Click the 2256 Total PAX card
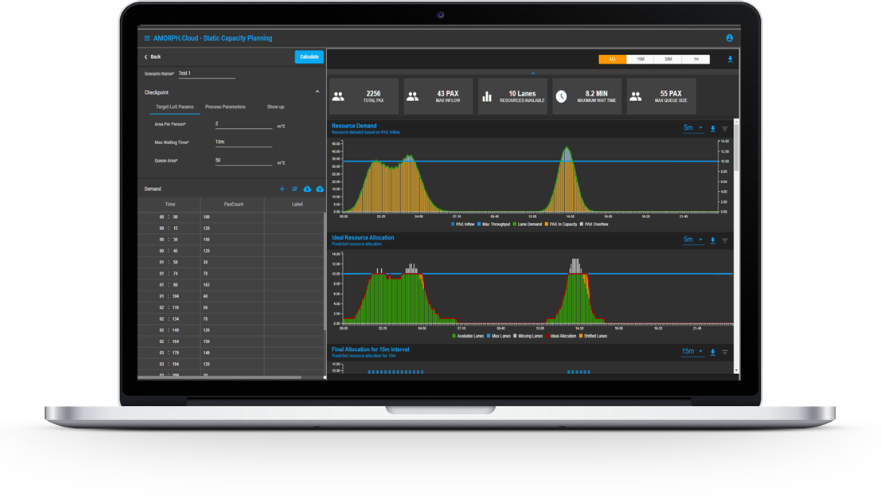The image size is (882, 500). (364, 97)
